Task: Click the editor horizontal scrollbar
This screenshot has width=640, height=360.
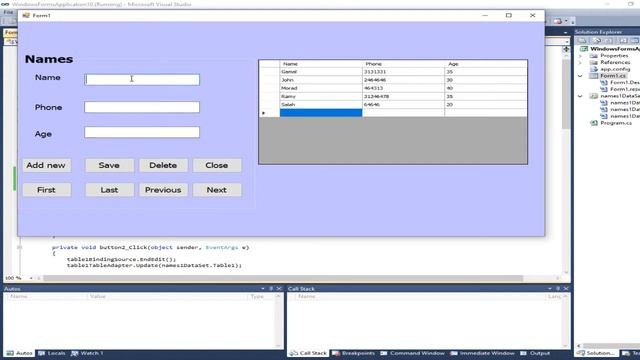Action: 283,278
